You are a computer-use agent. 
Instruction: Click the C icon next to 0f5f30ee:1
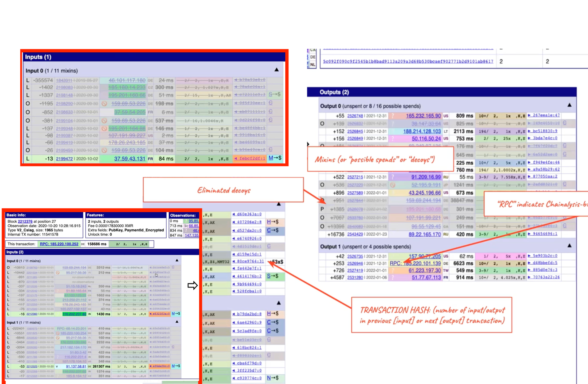pos(270,103)
